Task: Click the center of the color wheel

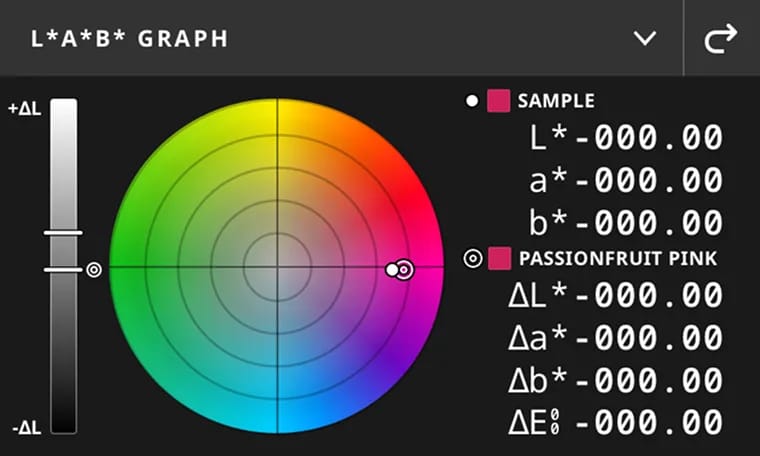Action: point(277,266)
